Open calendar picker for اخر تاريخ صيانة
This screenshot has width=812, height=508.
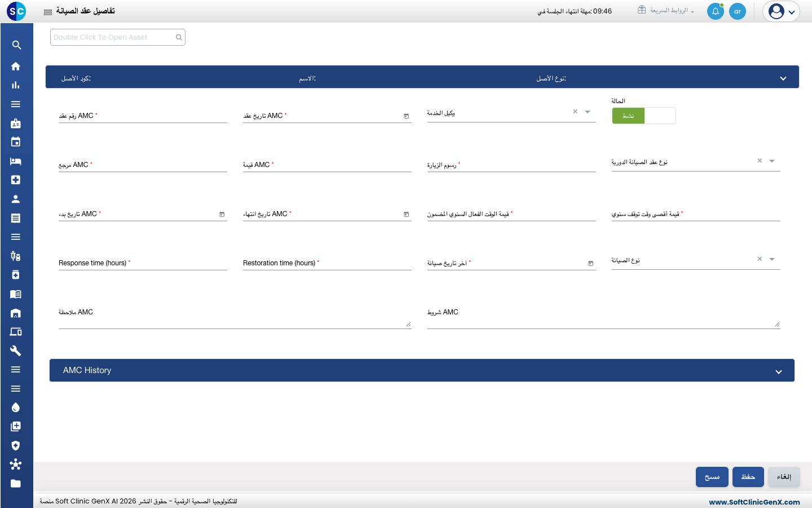(x=590, y=264)
